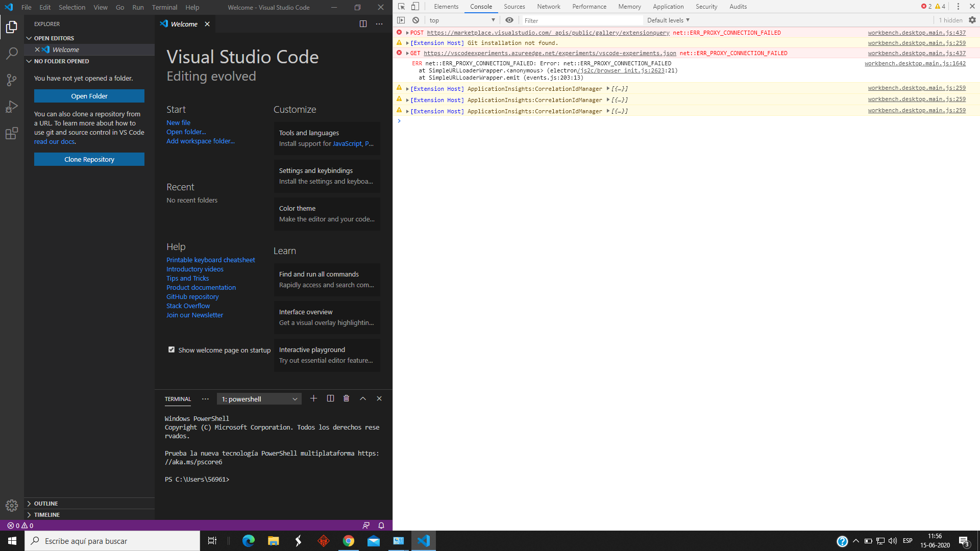This screenshot has height=551, width=980.
Task: Switch to the Application tab in DevTools
Action: click(668, 7)
